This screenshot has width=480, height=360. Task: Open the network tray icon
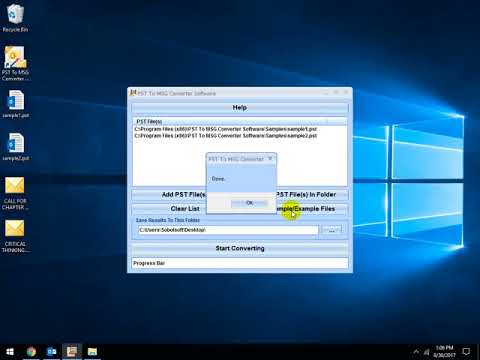[x=426, y=352]
